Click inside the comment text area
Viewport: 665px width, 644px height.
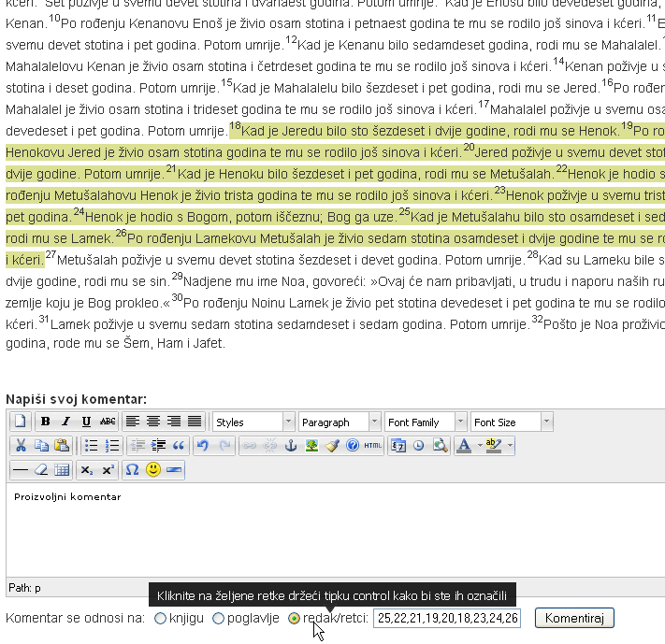coord(327,533)
